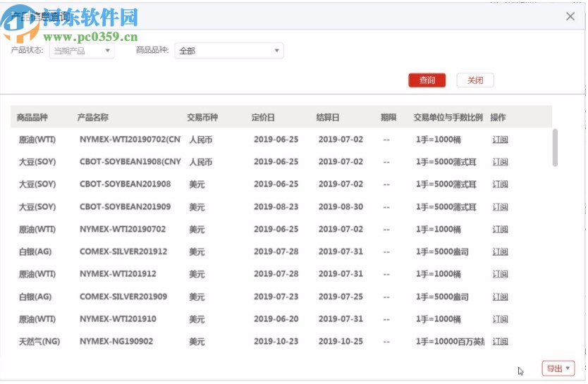Click the 定价日 column header
The image size is (588, 384).
pos(263,118)
